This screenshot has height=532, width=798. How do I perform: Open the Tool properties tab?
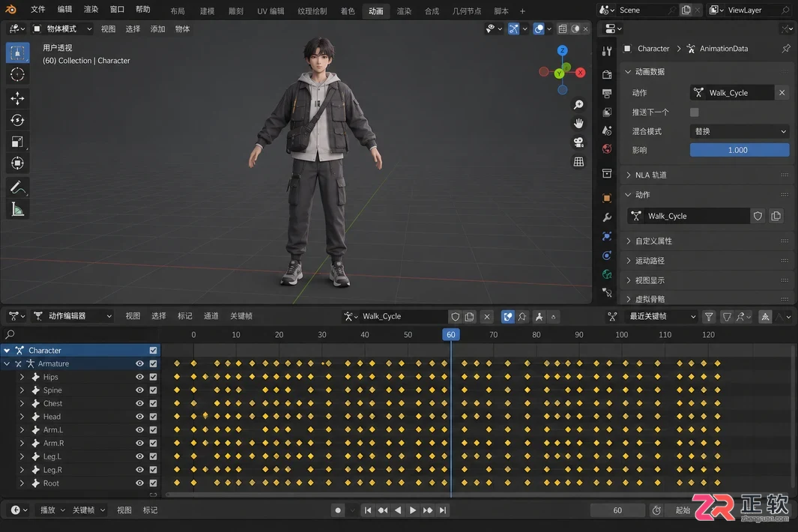coord(607,51)
